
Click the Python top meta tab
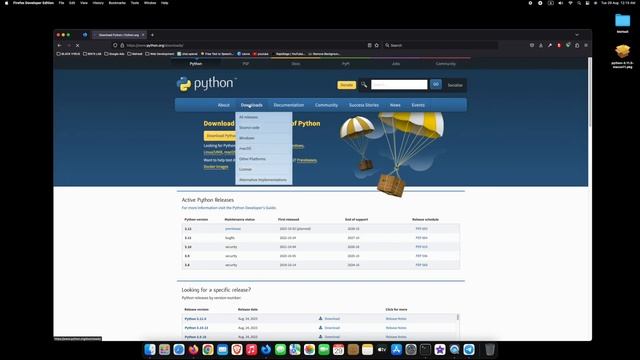click(196, 64)
